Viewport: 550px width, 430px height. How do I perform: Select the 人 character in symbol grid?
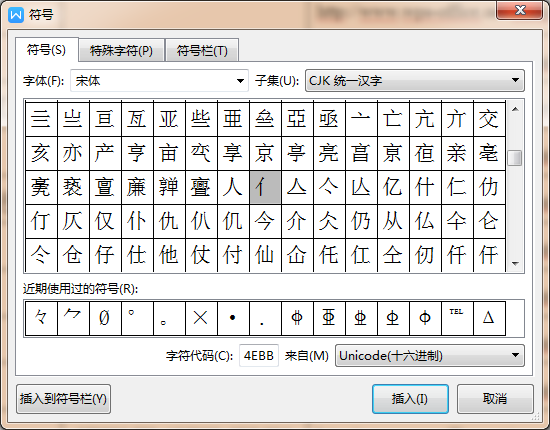(x=233, y=187)
